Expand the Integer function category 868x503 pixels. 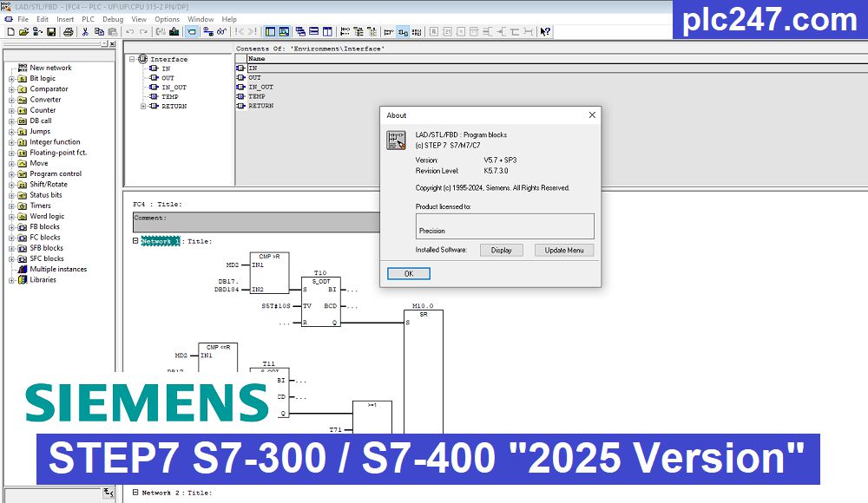pyautogui.click(x=11, y=143)
